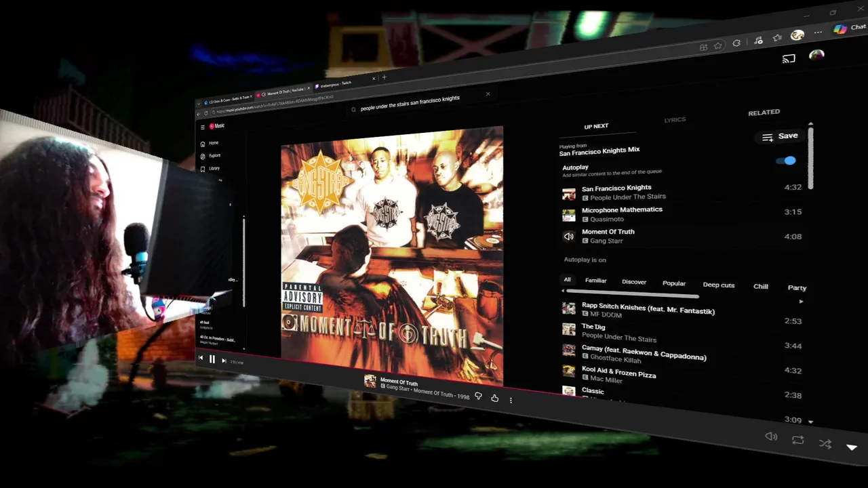Viewport: 868px width, 488px height.
Task: Switch to the CS2 Skins browser tab
Action: pos(227,99)
